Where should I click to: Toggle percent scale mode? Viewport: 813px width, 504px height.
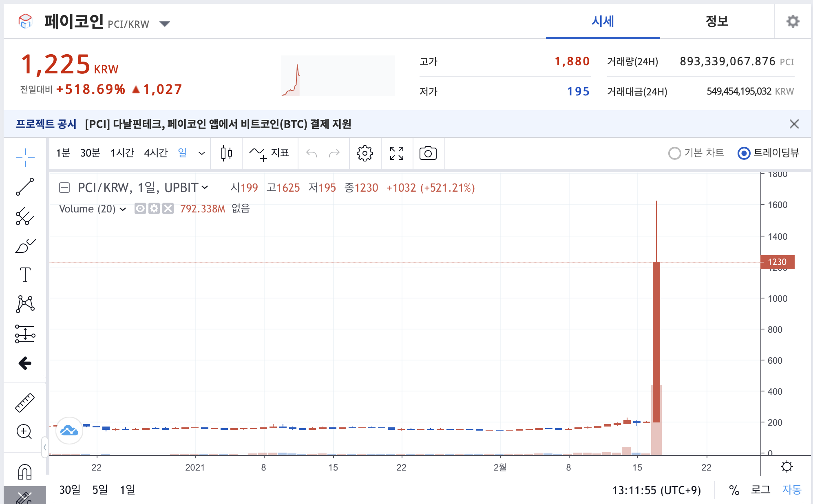[734, 490]
